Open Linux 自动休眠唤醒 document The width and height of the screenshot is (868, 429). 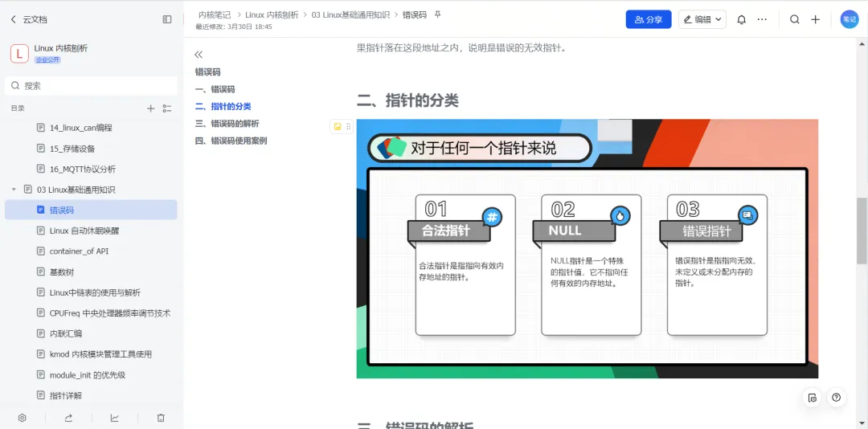pyautogui.click(x=84, y=231)
